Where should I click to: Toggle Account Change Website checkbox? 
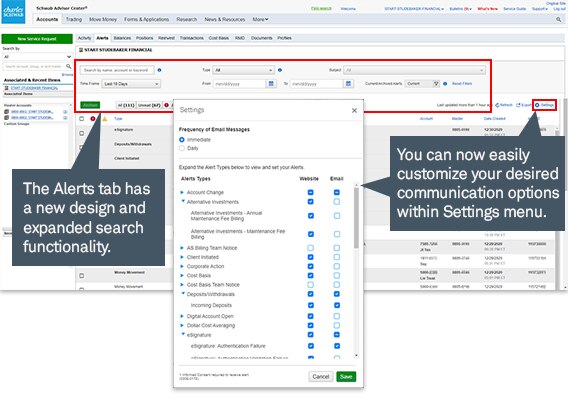pyautogui.click(x=310, y=192)
